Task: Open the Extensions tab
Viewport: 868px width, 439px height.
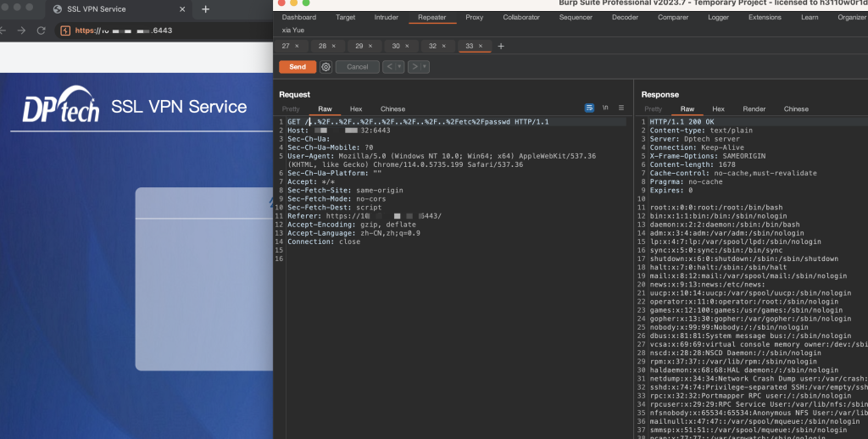Action: pos(765,18)
